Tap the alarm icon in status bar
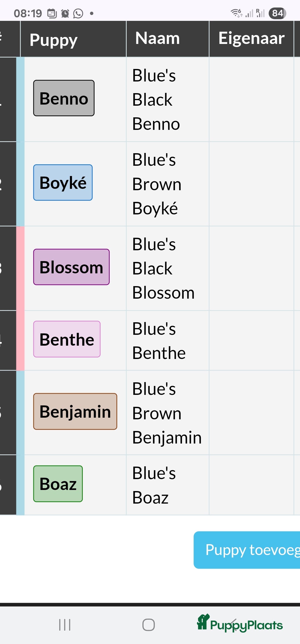The image size is (300, 644). tap(65, 13)
